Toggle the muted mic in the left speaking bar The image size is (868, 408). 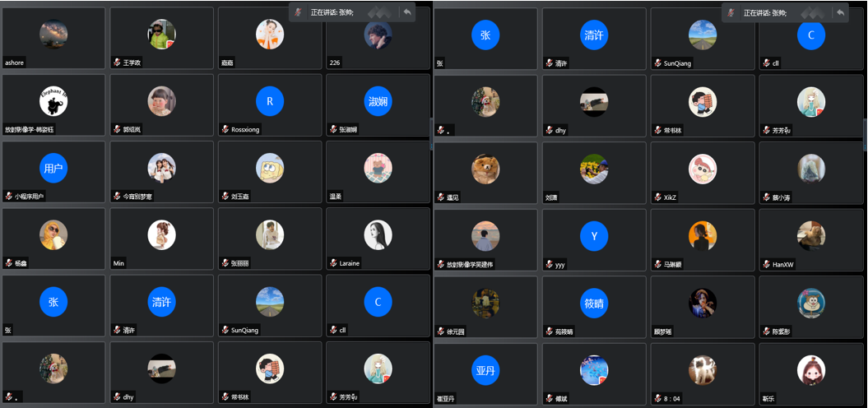298,12
